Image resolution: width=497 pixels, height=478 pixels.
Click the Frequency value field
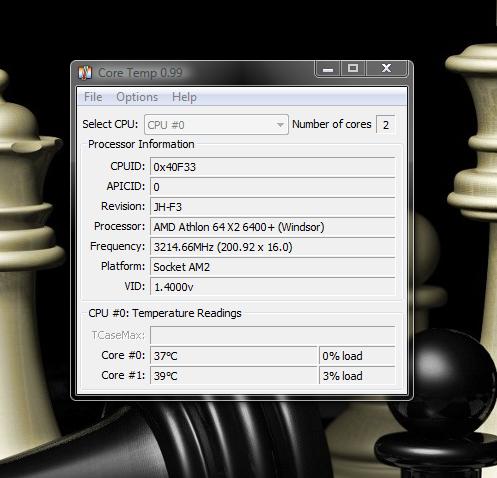point(273,247)
